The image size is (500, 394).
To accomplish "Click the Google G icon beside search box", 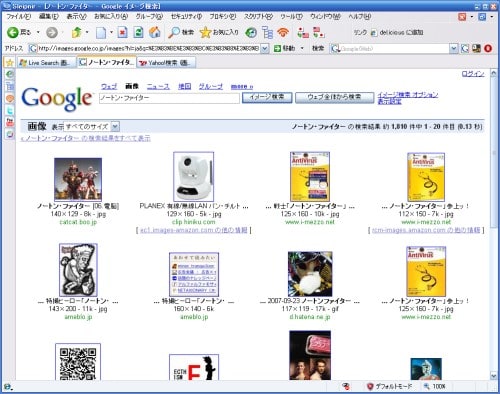I will [x=465, y=49].
